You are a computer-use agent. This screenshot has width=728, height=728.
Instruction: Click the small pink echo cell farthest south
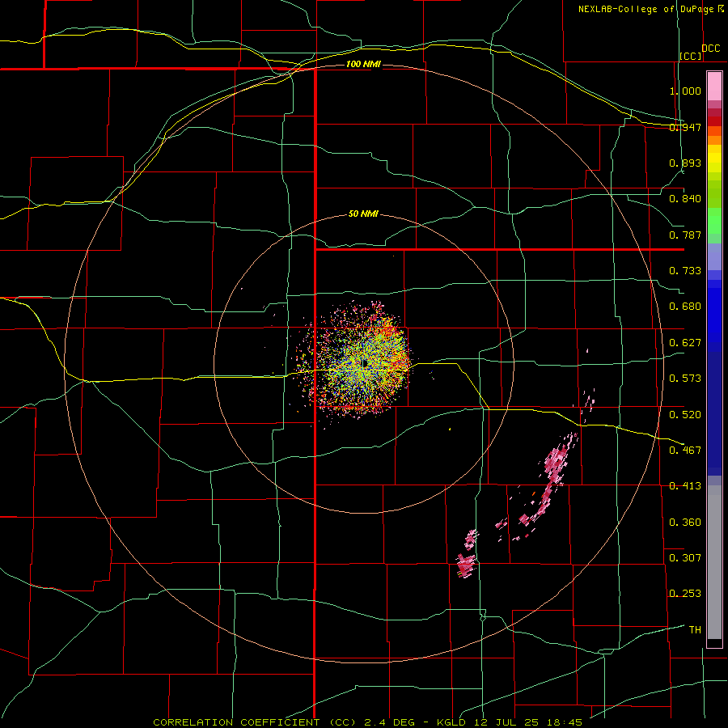466,565
